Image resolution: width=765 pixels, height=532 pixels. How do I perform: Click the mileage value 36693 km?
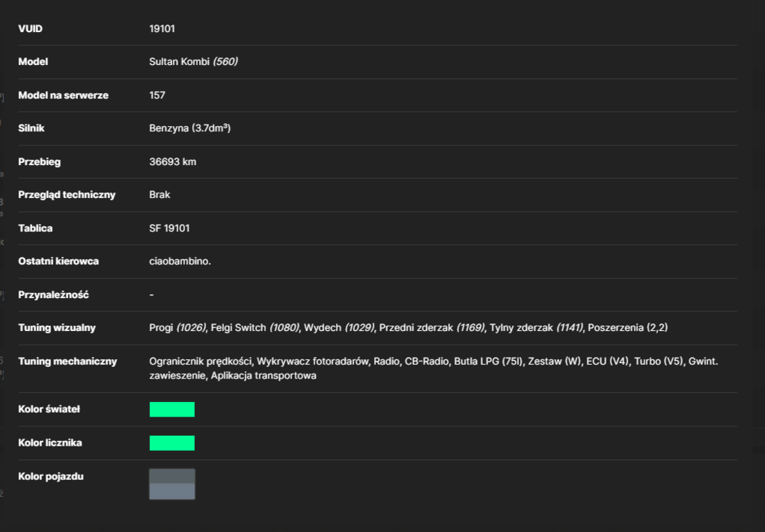(173, 162)
